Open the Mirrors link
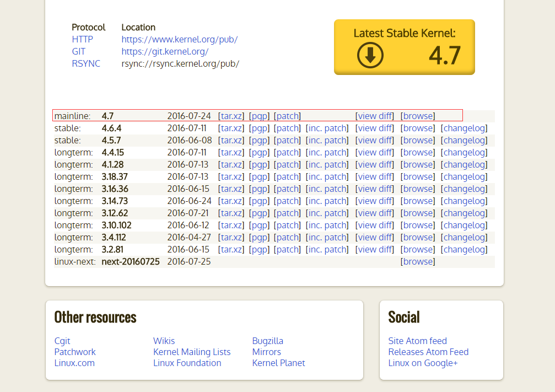Screen dimensions: 555x392 point(267,352)
